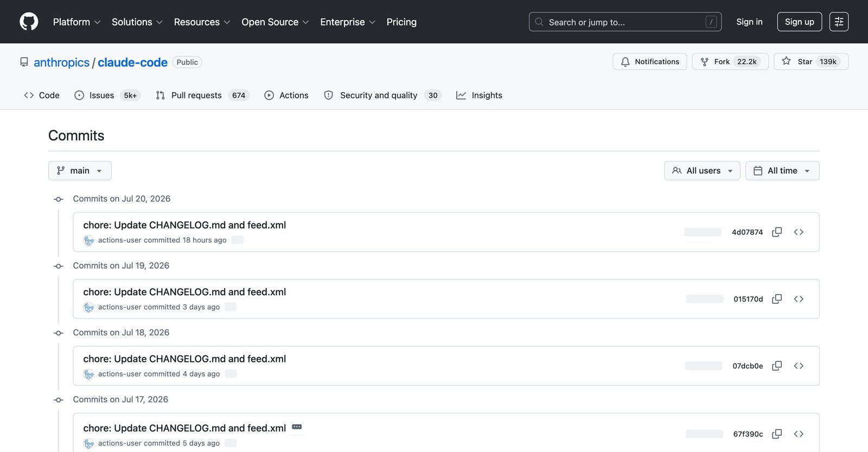Expand the Platform navigation menu

tap(76, 22)
